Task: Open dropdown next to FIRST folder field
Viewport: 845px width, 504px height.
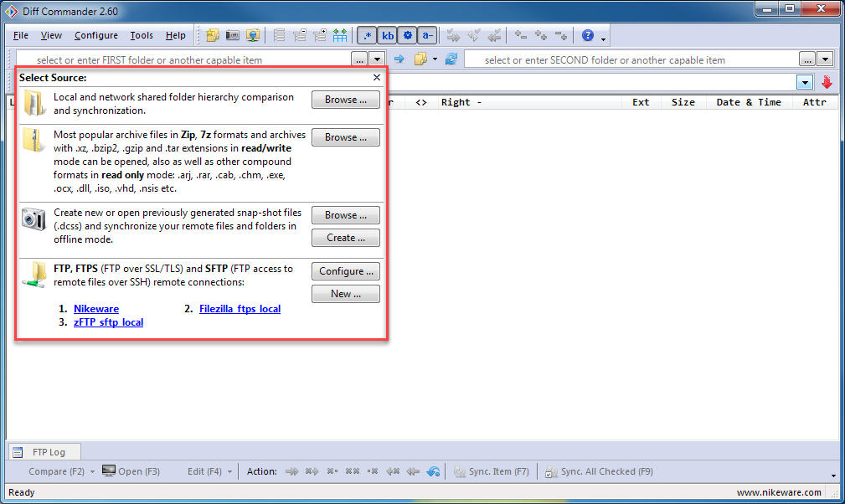Action: tap(377, 59)
